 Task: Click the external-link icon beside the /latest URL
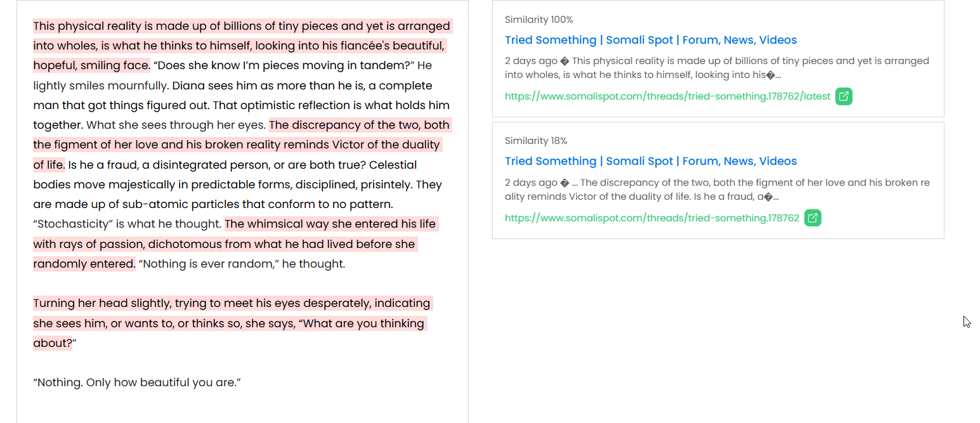pos(844,96)
